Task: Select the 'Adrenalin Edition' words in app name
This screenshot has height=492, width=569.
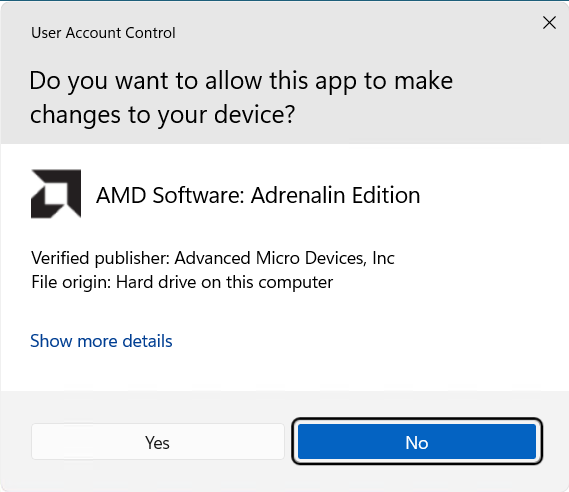Action: point(336,195)
